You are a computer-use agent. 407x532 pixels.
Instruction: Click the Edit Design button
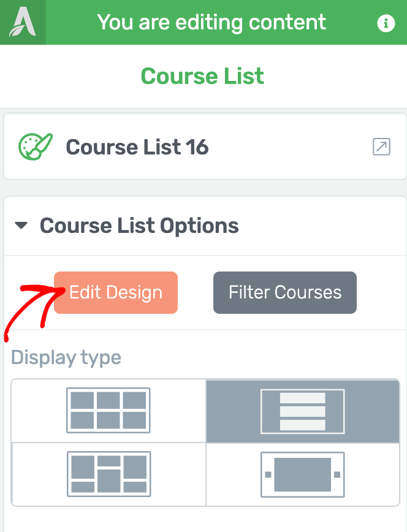point(116,292)
